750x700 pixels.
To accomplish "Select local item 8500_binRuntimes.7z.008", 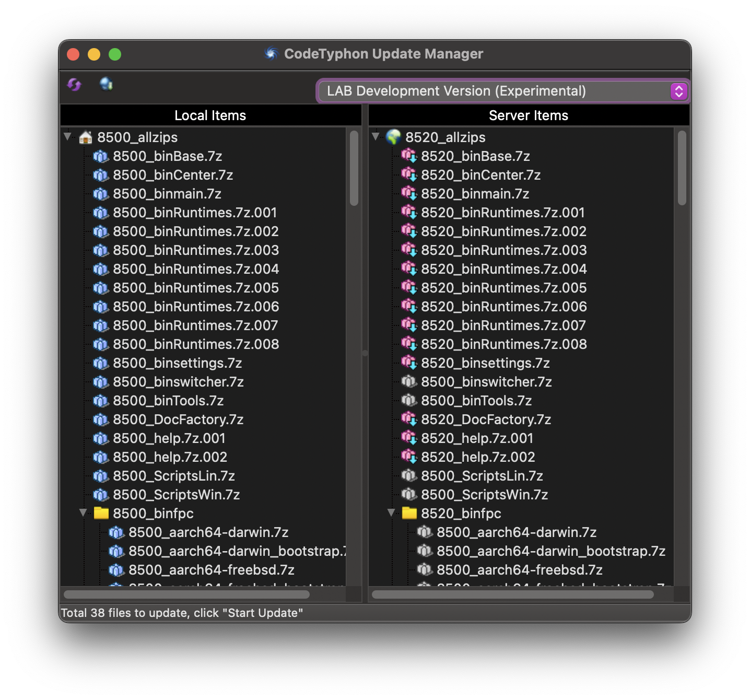I will tap(196, 344).
